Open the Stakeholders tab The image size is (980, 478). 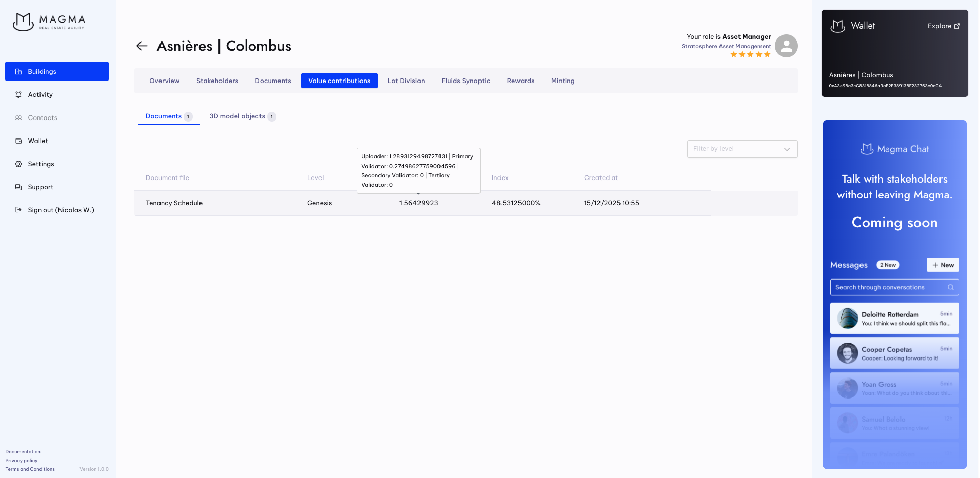pos(217,81)
